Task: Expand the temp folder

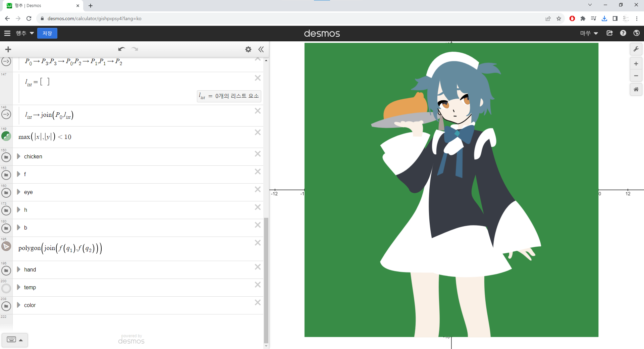Action: click(19, 287)
